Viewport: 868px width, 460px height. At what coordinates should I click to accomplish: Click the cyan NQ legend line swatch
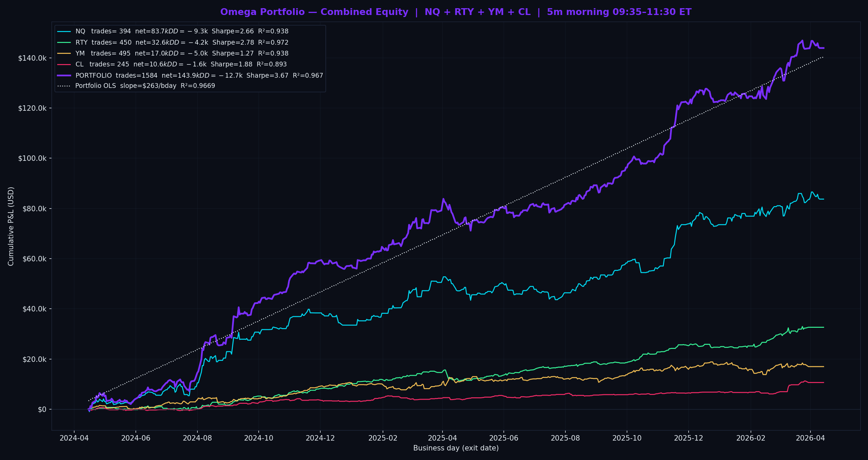(64, 31)
